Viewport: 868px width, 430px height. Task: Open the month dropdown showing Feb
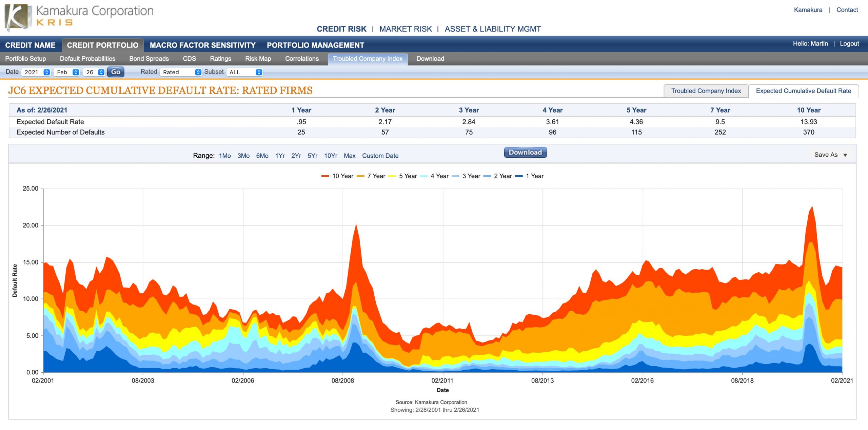(67, 72)
